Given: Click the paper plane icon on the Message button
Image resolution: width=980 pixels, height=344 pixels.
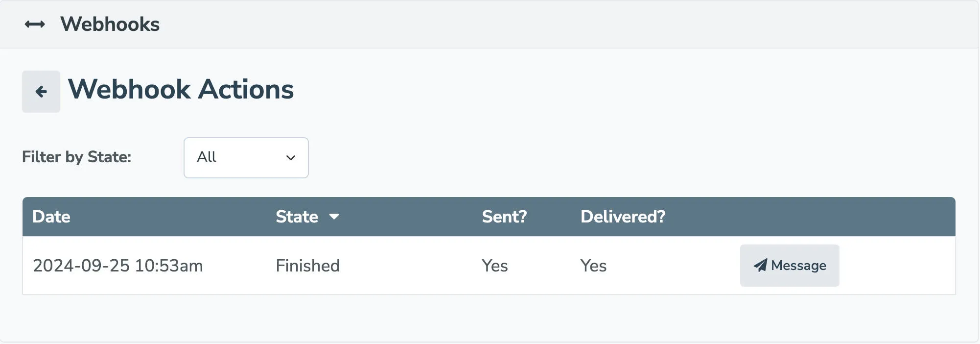Looking at the screenshot, I should (760, 265).
